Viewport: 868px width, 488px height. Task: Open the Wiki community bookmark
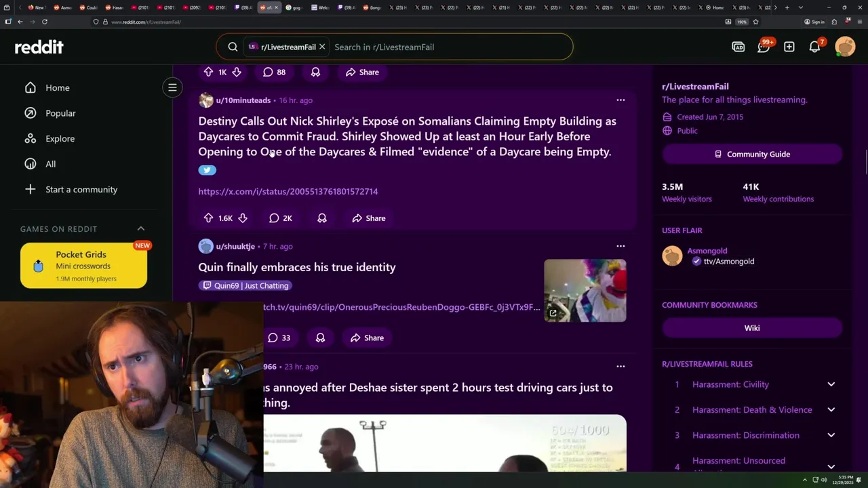point(752,328)
